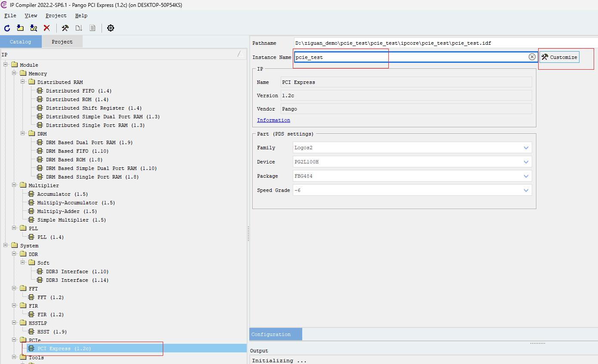Collapse the Memory tree node
Viewport: 598px width, 364px height.
point(14,73)
